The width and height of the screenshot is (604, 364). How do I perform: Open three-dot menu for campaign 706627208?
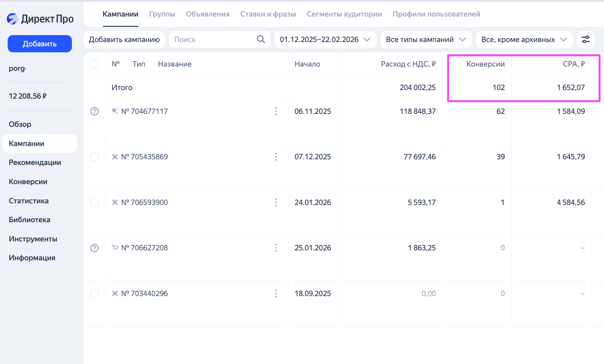(276, 248)
